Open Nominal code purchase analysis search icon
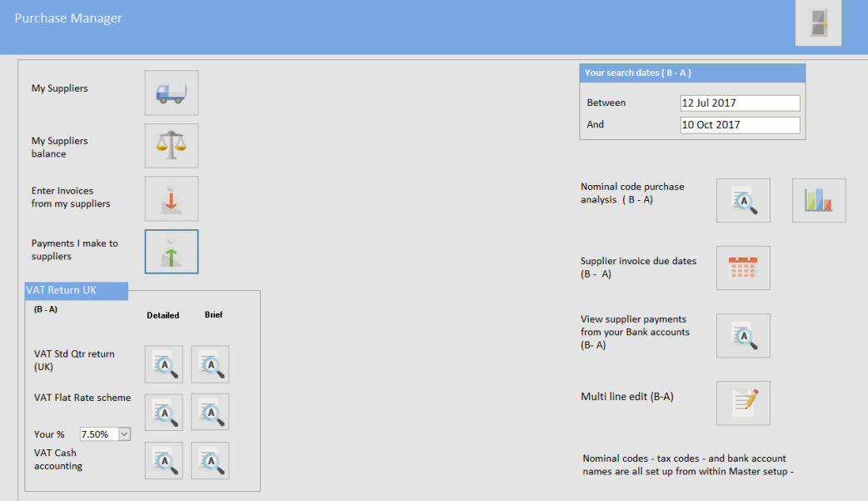 743,201
